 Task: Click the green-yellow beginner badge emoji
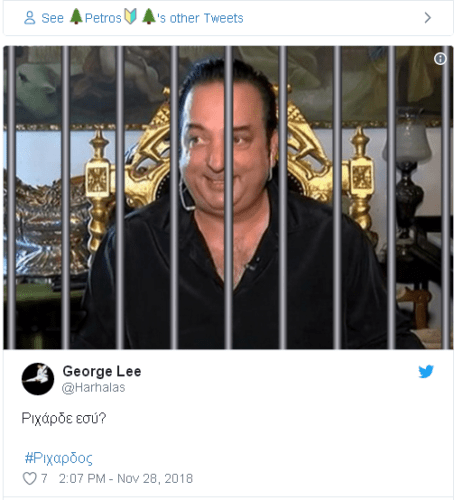(130, 16)
